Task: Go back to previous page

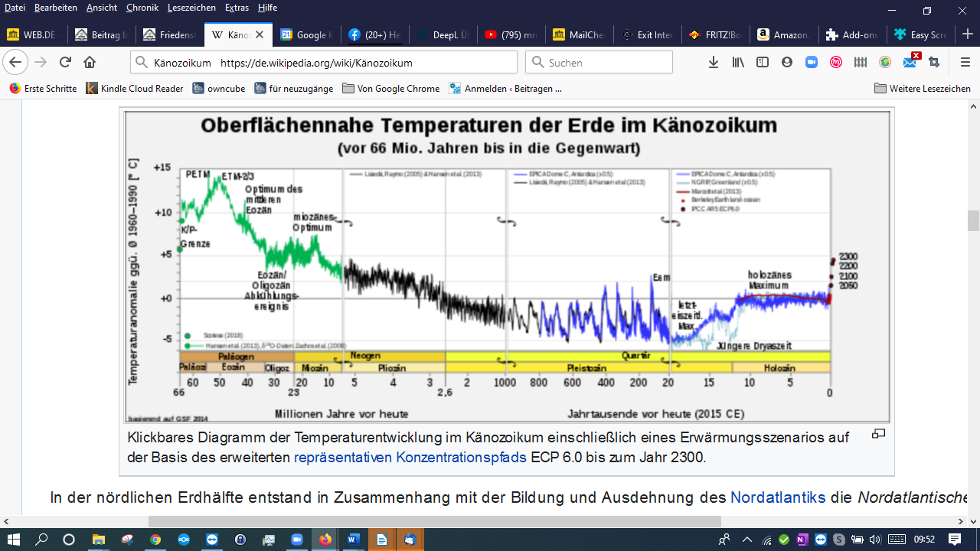Action: point(16,62)
